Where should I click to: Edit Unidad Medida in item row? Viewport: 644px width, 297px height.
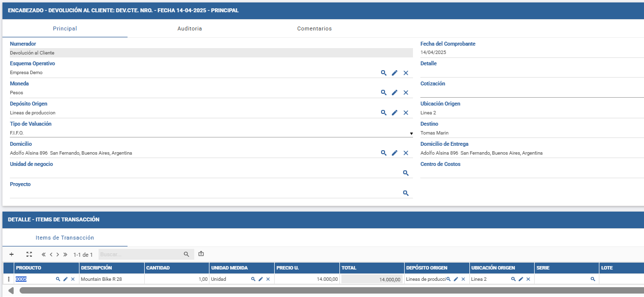[260, 279]
